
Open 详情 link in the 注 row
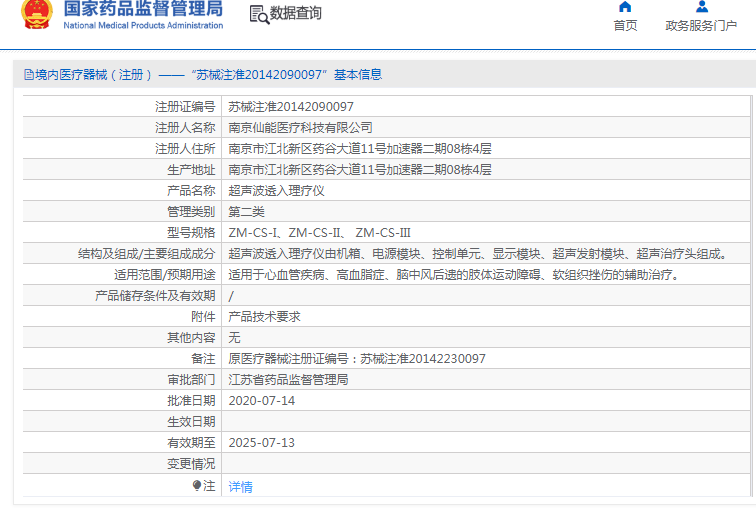[x=240, y=486]
